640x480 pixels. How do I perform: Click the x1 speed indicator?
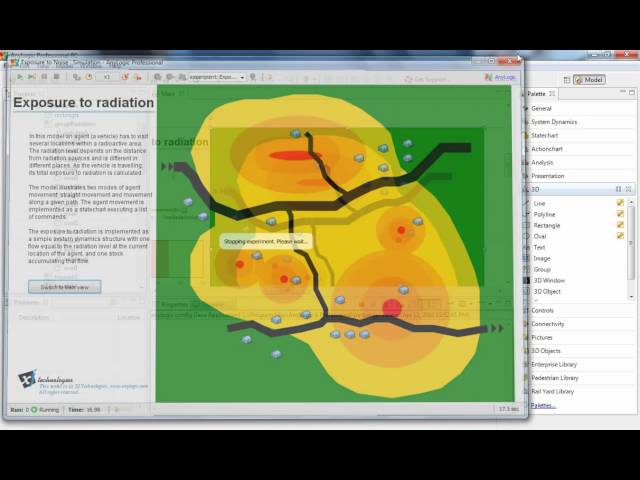pos(107,77)
